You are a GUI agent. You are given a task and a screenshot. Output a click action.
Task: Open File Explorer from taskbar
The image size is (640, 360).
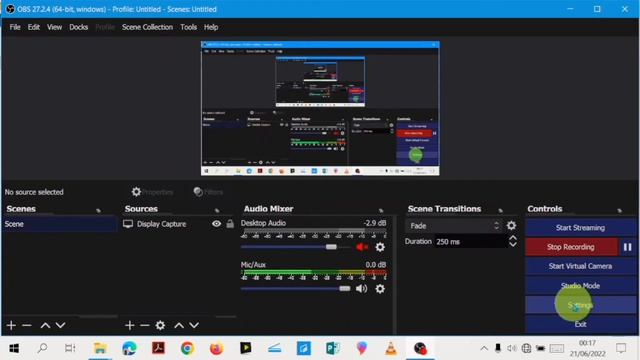click(100, 348)
